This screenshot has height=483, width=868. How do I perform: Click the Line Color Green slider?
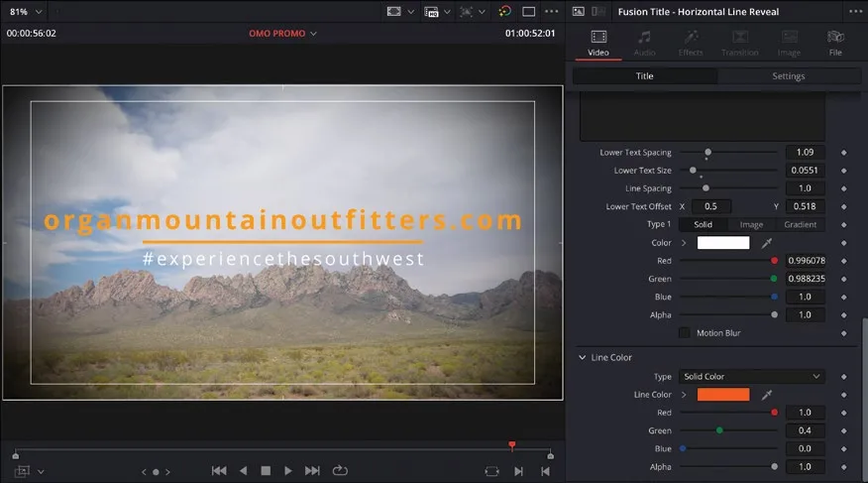click(x=728, y=430)
